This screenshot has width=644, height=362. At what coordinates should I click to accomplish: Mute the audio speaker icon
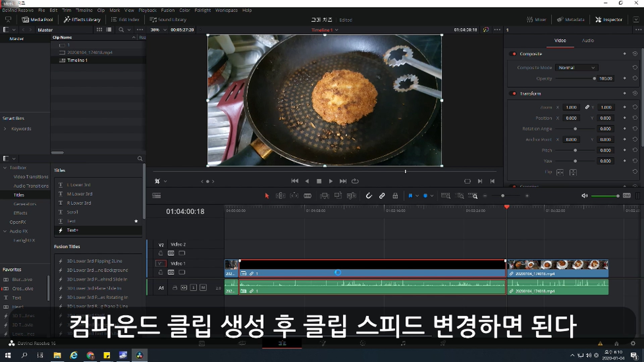[584, 196]
